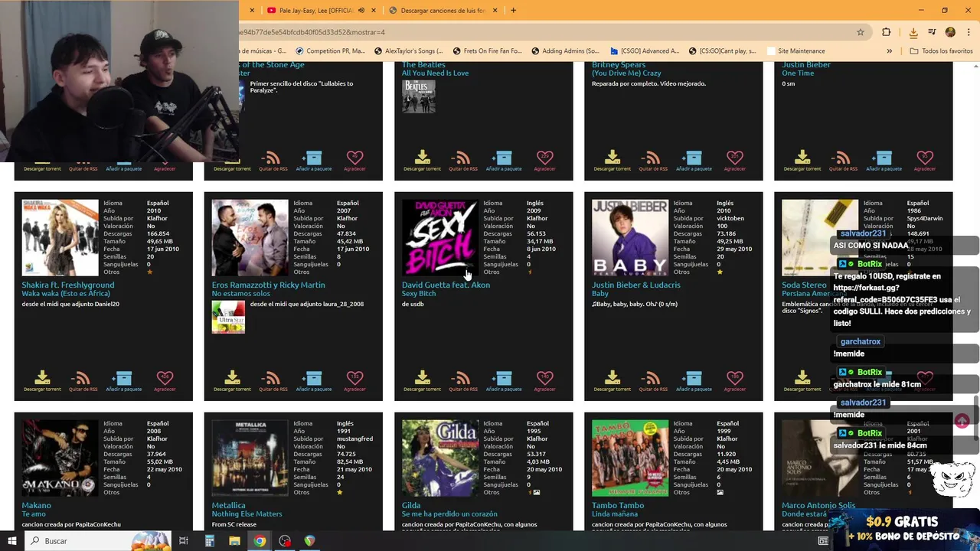This screenshot has width=980, height=551.
Task: Close the Pale Jay-Easy, Lee tab
Action: [x=373, y=10]
